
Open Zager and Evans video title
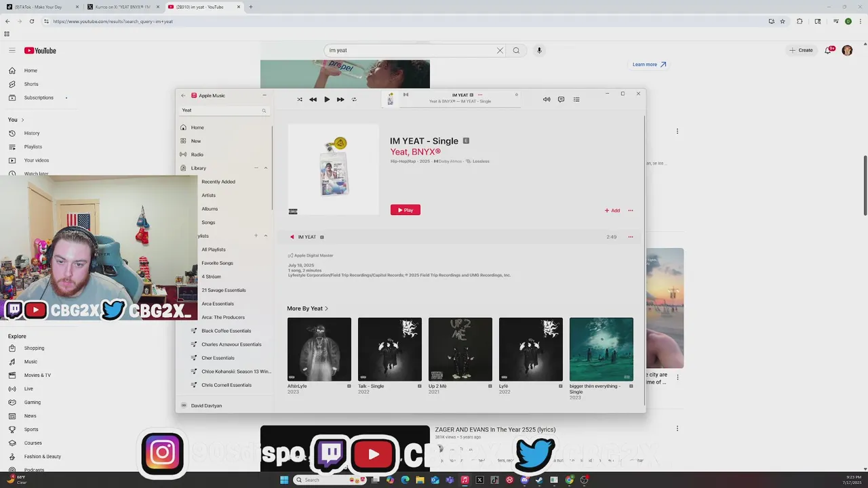495,429
